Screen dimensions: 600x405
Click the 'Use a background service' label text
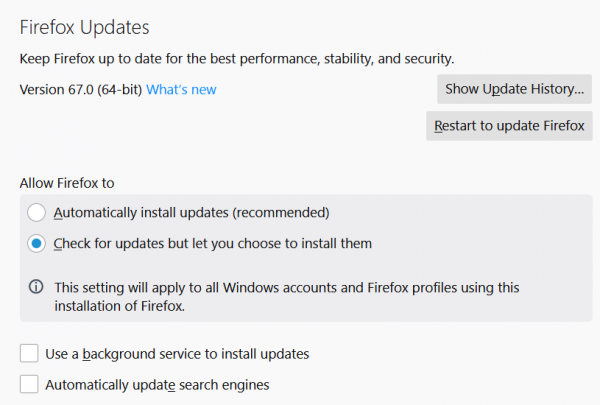tap(177, 353)
